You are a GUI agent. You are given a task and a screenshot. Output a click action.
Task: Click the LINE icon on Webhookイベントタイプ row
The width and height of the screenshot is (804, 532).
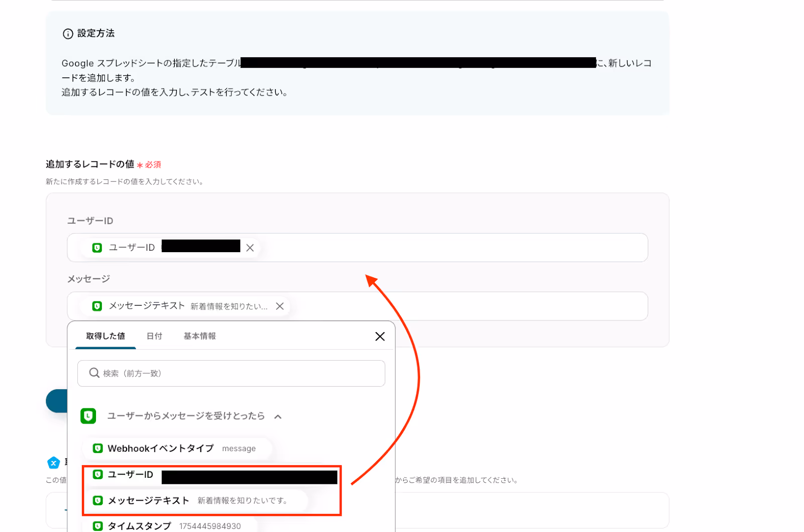pos(98,448)
